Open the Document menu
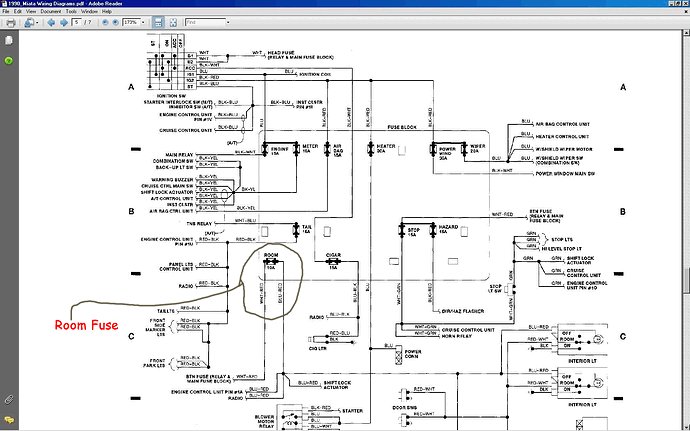690x431 pixels. (51, 11)
